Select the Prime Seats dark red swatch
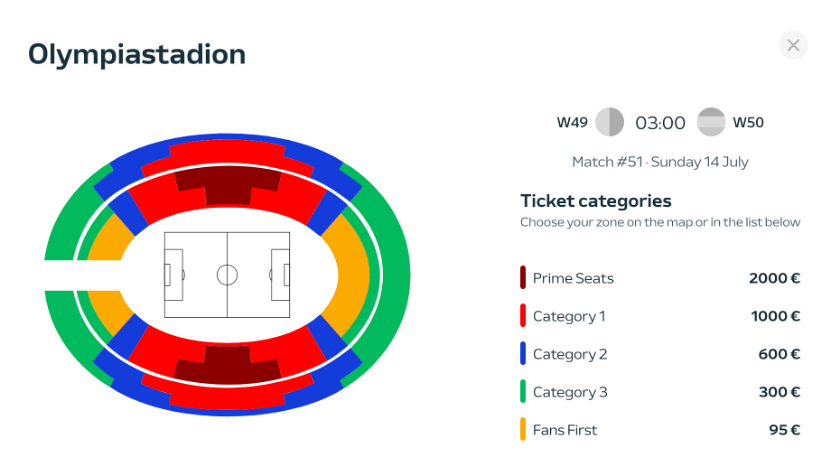 tap(523, 278)
